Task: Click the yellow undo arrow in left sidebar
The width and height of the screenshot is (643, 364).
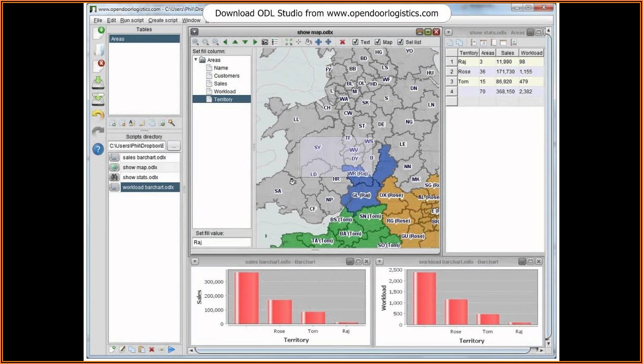Action: pos(98,115)
